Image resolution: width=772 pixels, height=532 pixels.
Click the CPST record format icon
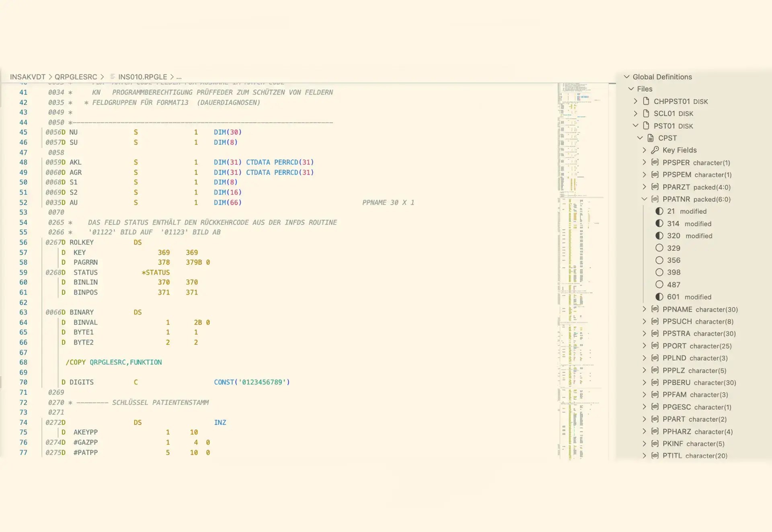pos(651,138)
